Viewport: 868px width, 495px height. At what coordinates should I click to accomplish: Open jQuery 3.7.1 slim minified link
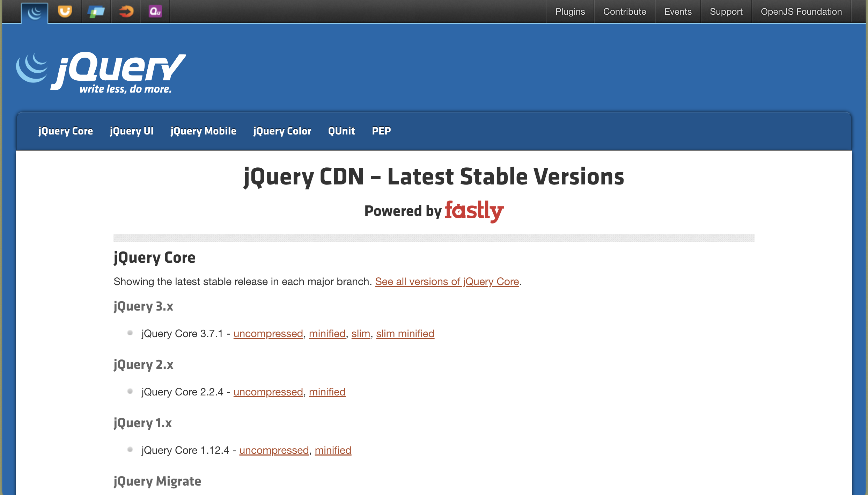click(x=405, y=334)
